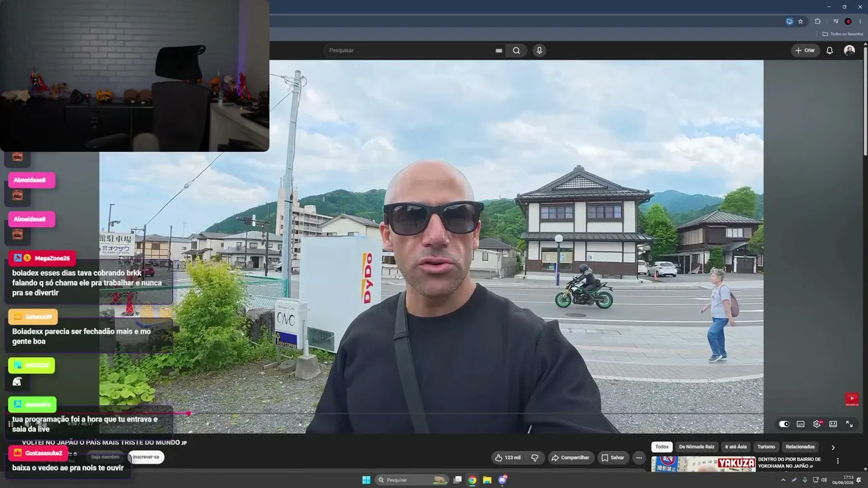Screen dimensions: 868x488
Task: Open more actions menu beside Salvar
Action: point(639,457)
